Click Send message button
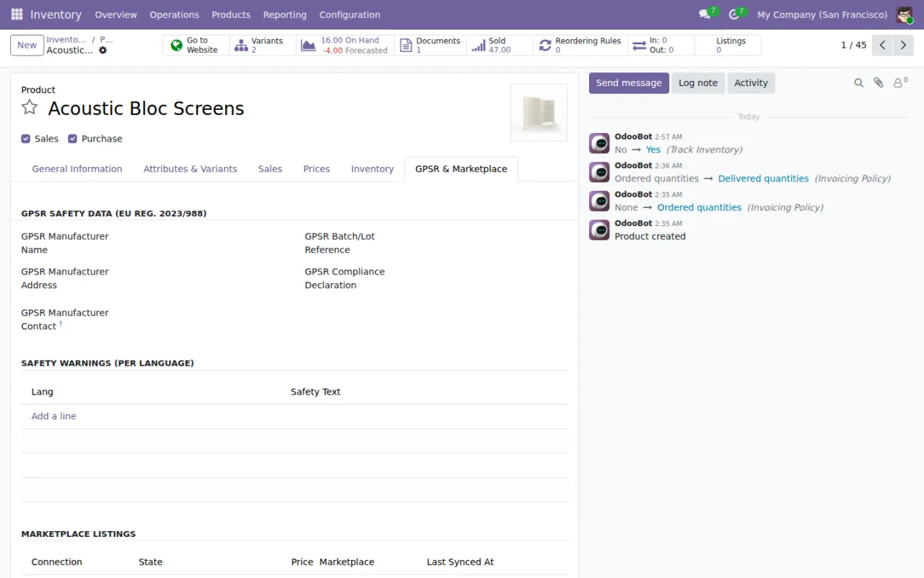 point(629,83)
